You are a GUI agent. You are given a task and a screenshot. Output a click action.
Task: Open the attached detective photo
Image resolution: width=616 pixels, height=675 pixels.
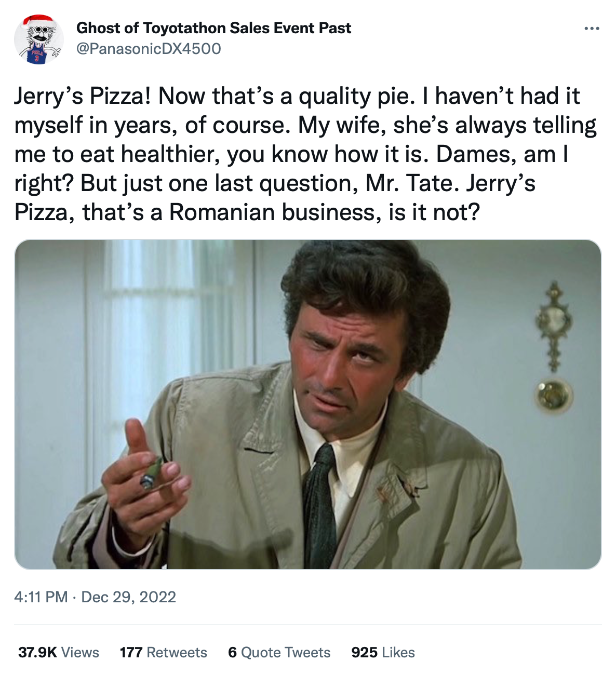[307, 404]
